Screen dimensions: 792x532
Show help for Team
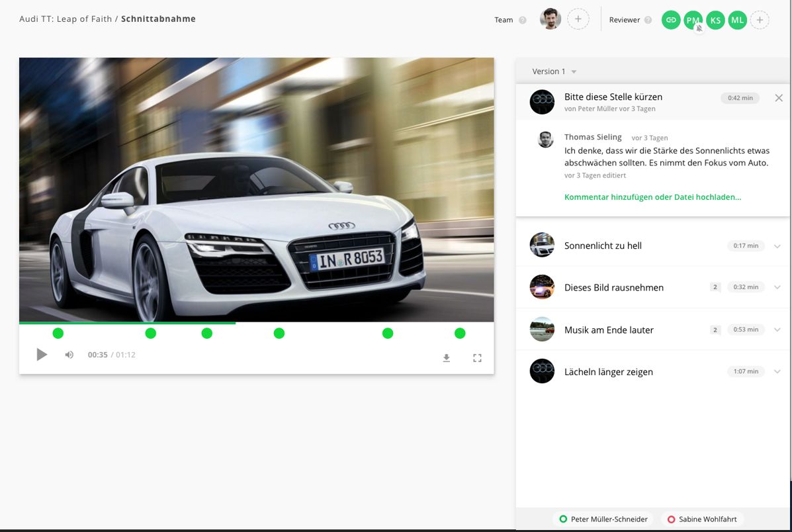(523, 21)
